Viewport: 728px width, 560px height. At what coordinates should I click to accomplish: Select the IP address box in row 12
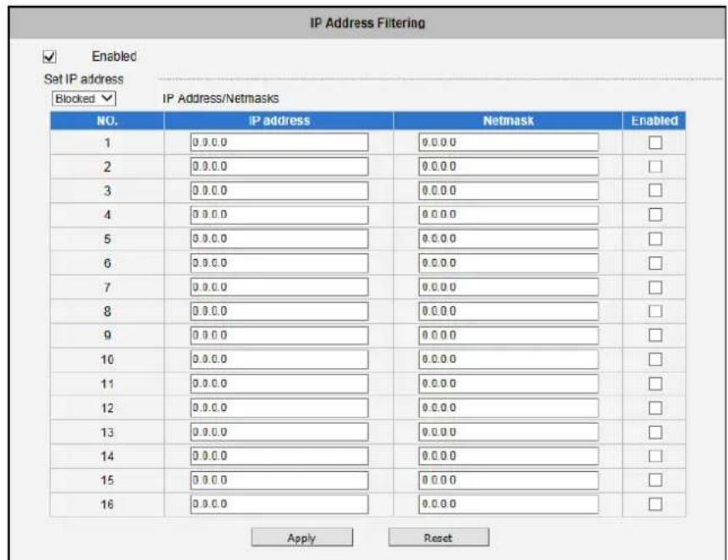[279, 408]
